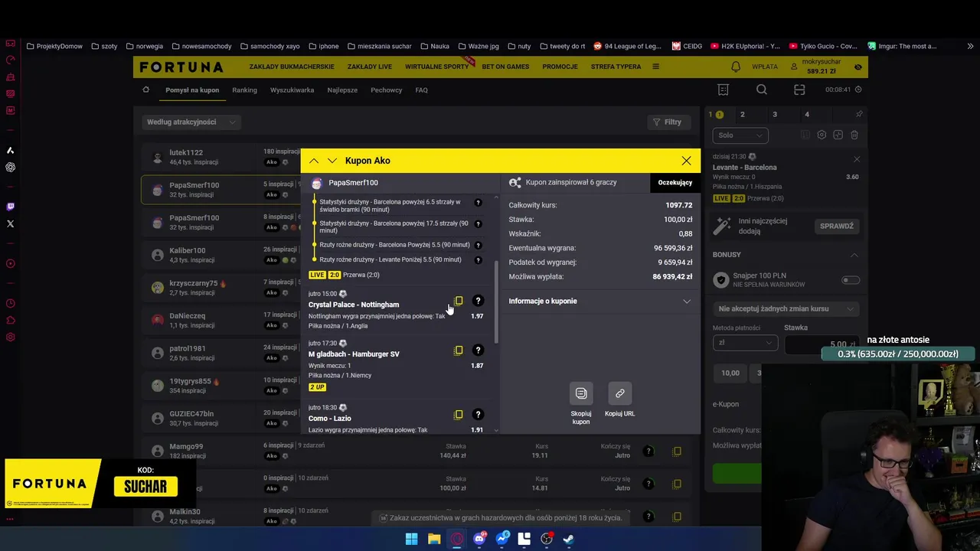980x551 pixels.
Task: Open the zł payment method dropdown
Action: [745, 343]
